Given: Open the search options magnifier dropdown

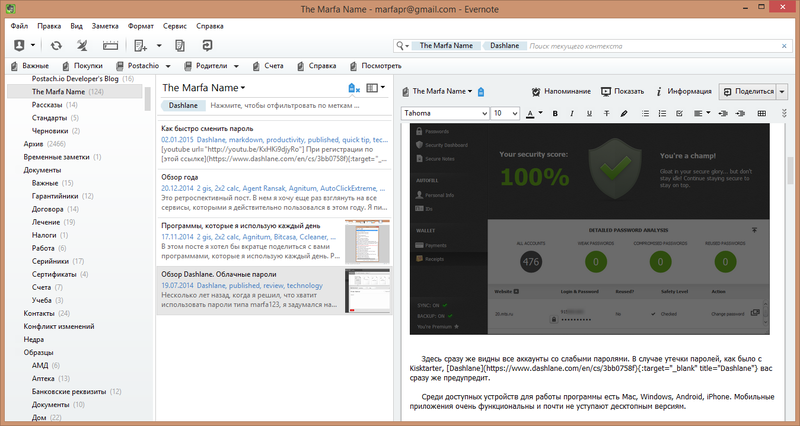Looking at the screenshot, I should tap(403, 46).
